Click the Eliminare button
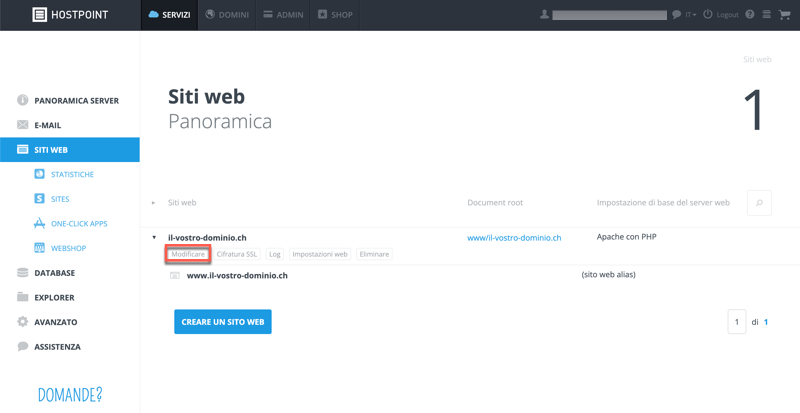Viewport: 800px width, 413px height. pos(374,254)
